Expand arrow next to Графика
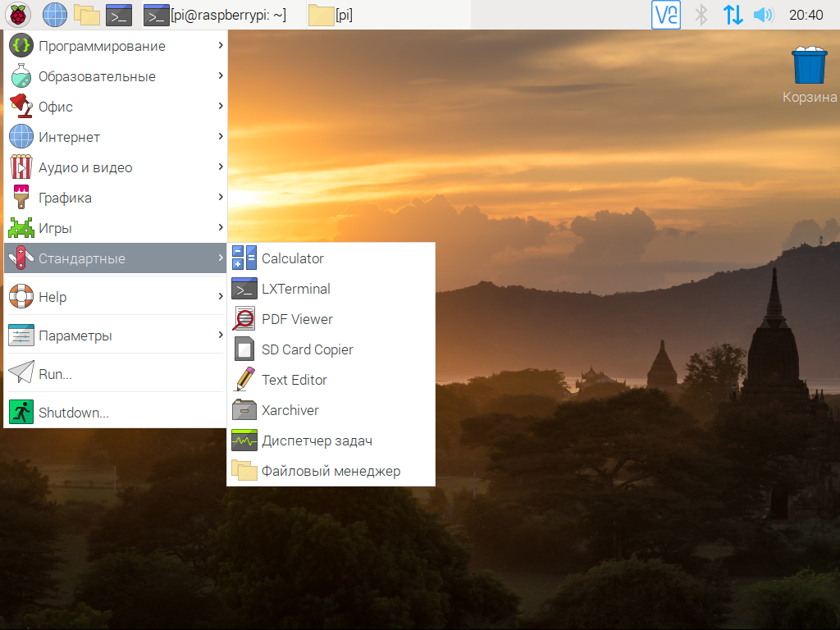The image size is (840, 630). point(220,197)
